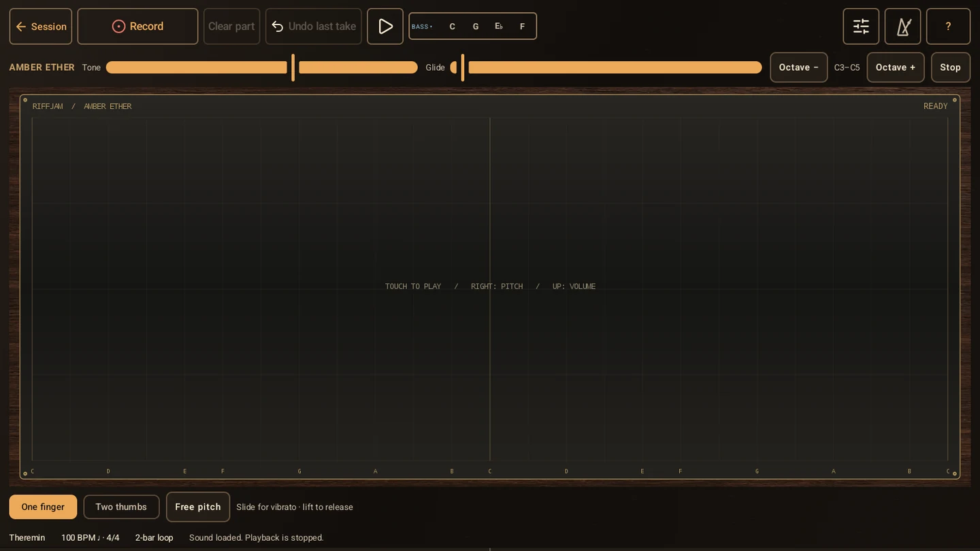Select Two thumbs play mode

pyautogui.click(x=121, y=507)
